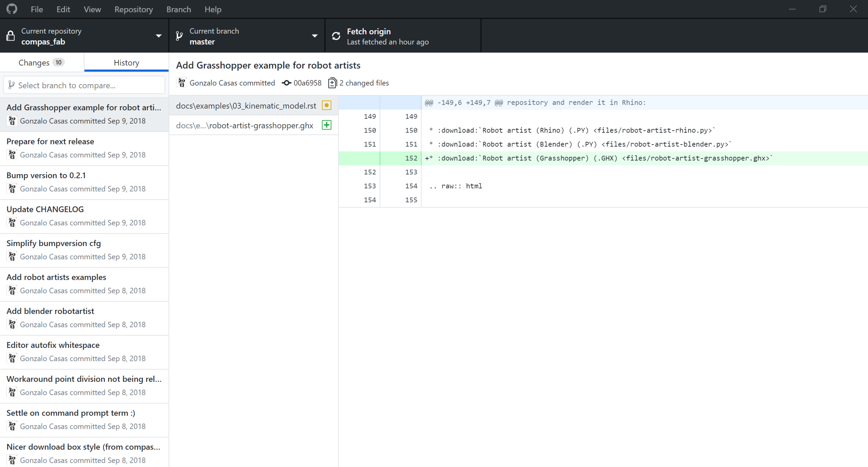Click the fetch origin sync icon
868x467 pixels.
pyautogui.click(x=336, y=36)
